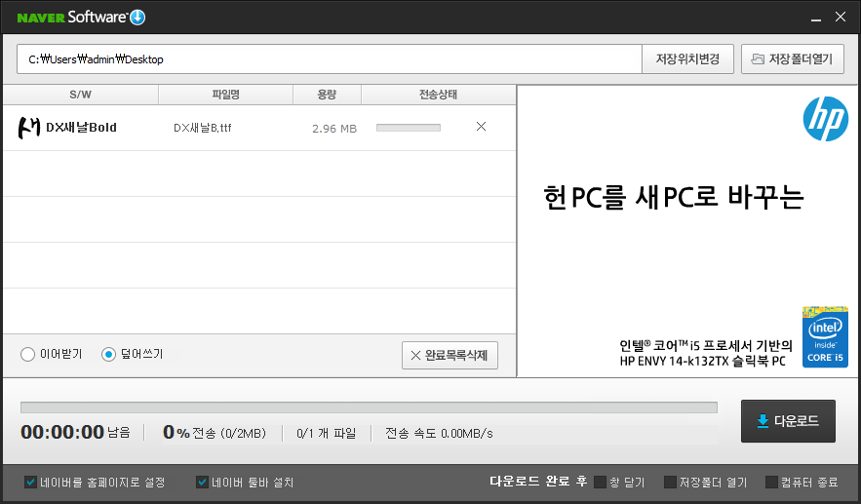This screenshot has width=861, height=504.
Task: Start the download with 다운로드 button
Action: pos(788,421)
